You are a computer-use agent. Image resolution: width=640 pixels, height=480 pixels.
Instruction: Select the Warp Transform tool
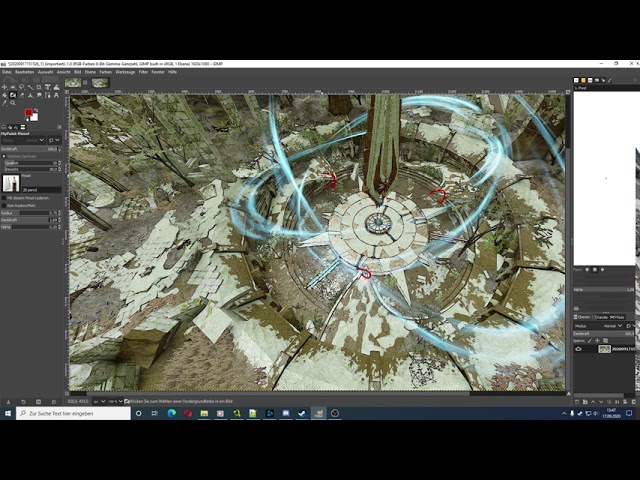click(x=57, y=87)
